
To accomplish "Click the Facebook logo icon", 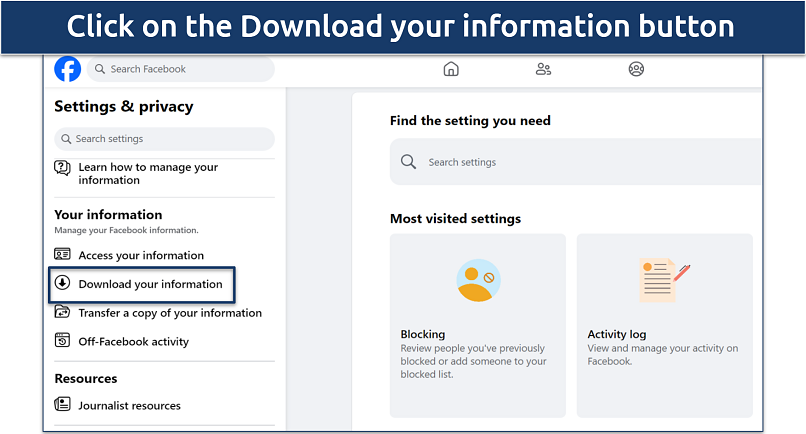I will [x=68, y=69].
